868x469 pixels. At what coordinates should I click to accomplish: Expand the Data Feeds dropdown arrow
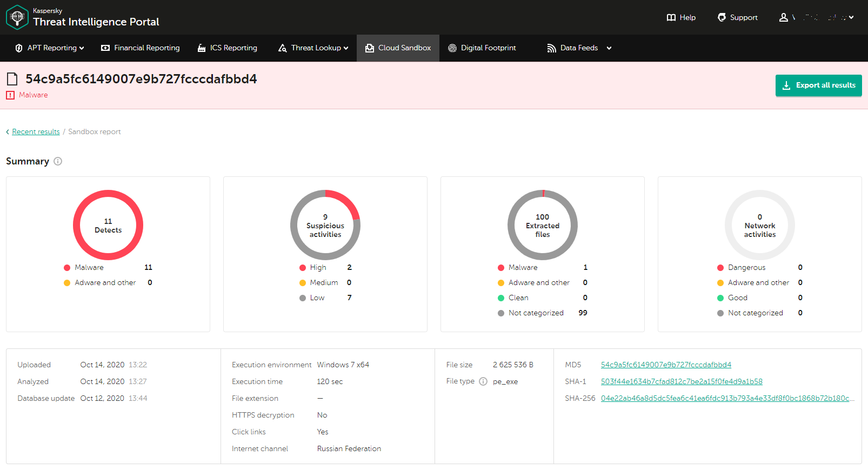[609, 48]
